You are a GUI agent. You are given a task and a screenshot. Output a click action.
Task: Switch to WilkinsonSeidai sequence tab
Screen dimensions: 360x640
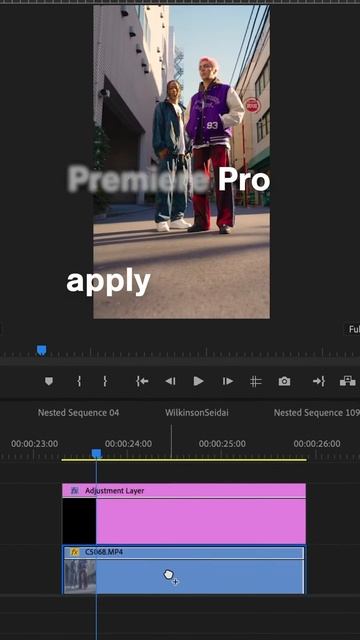tap(197, 413)
